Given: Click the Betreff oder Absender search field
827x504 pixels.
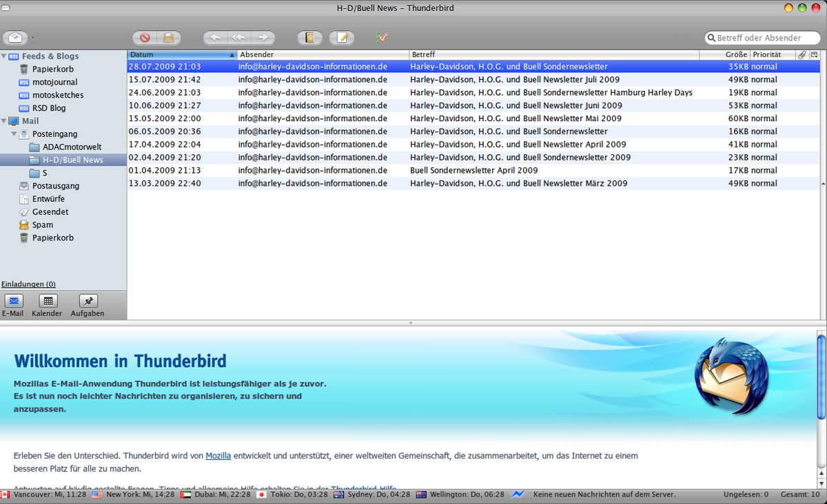Looking at the screenshot, I should pos(766,38).
